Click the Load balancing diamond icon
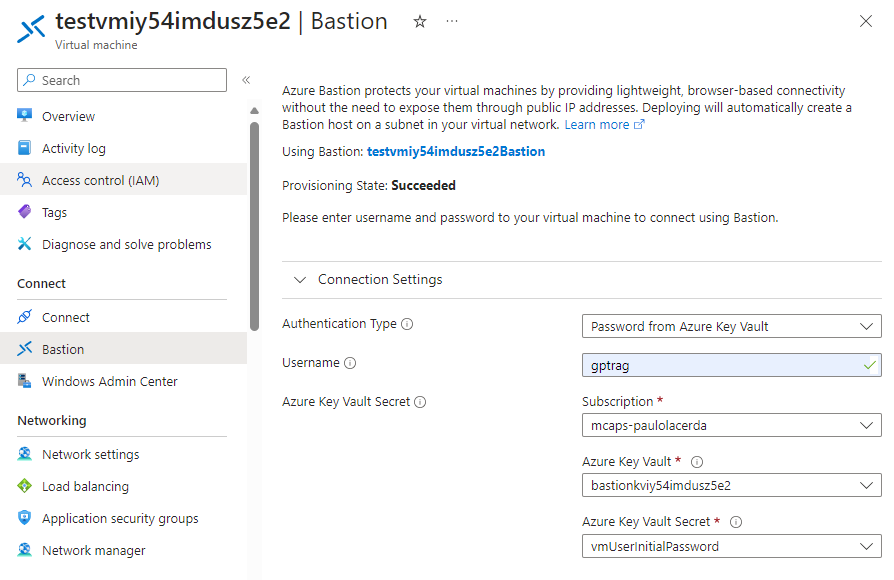Screen dimensions: 894x580 tap(25, 486)
